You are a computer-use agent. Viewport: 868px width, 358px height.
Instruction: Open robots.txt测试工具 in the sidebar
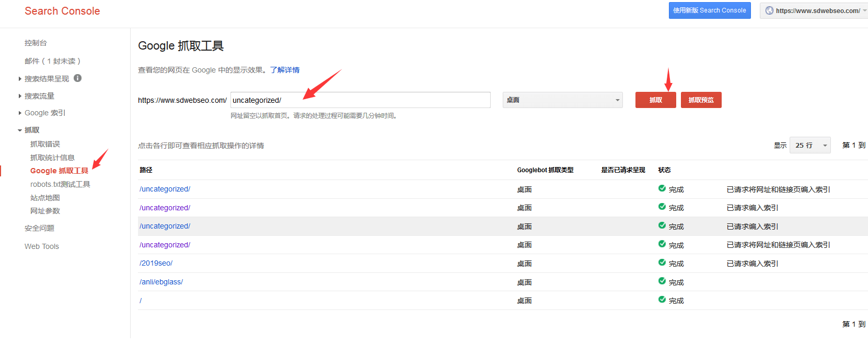click(60, 184)
